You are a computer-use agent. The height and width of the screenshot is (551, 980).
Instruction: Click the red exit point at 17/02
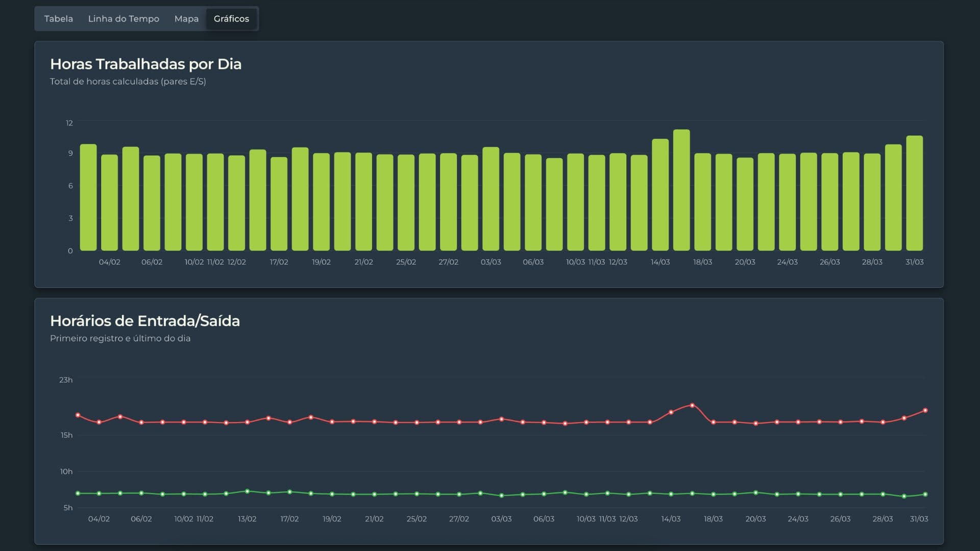point(289,422)
